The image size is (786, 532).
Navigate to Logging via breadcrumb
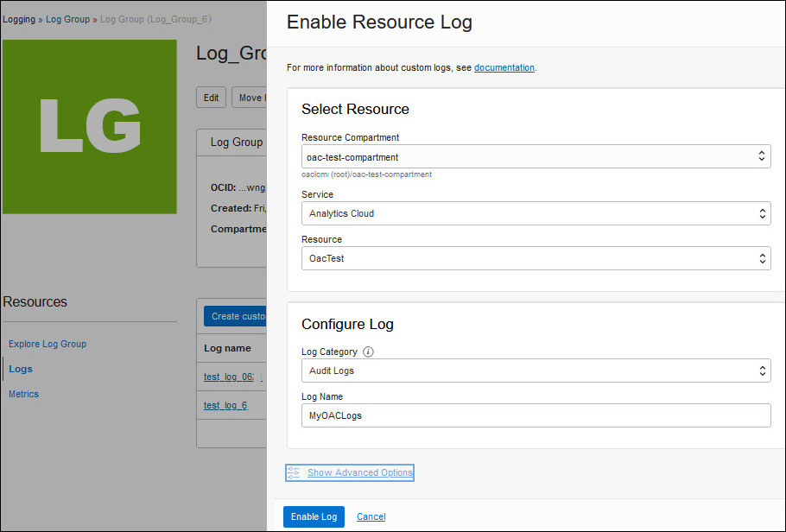click(x=19, y=18)
